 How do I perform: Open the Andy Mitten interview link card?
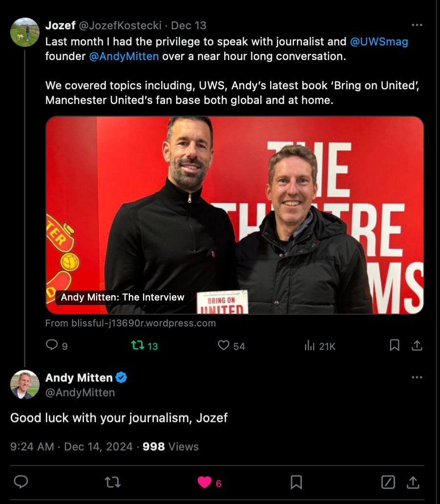point(235,215)
